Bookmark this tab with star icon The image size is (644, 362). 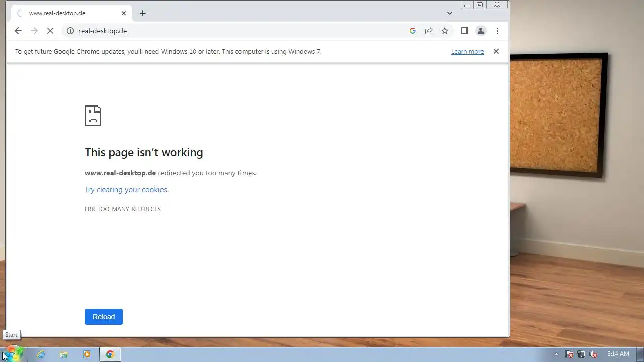(445, 31)
